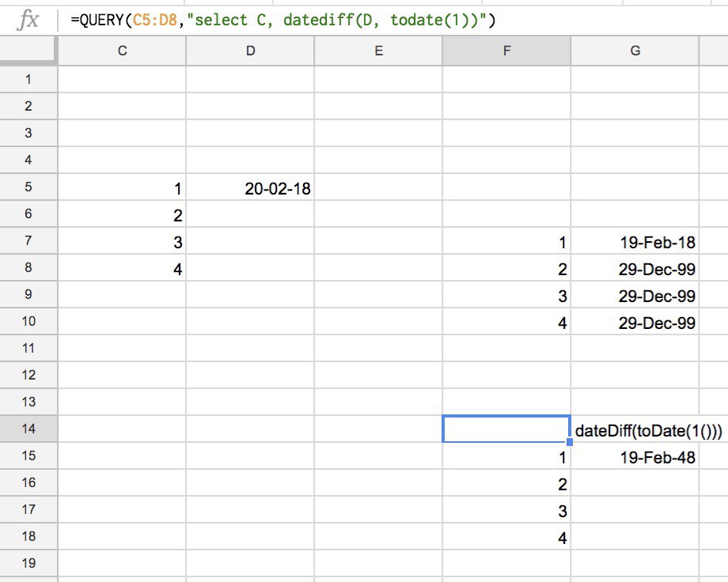728x582 pixels.
Task: Click cell F15 with value 1
Action: pyautogui.click(x=506, y=456)
